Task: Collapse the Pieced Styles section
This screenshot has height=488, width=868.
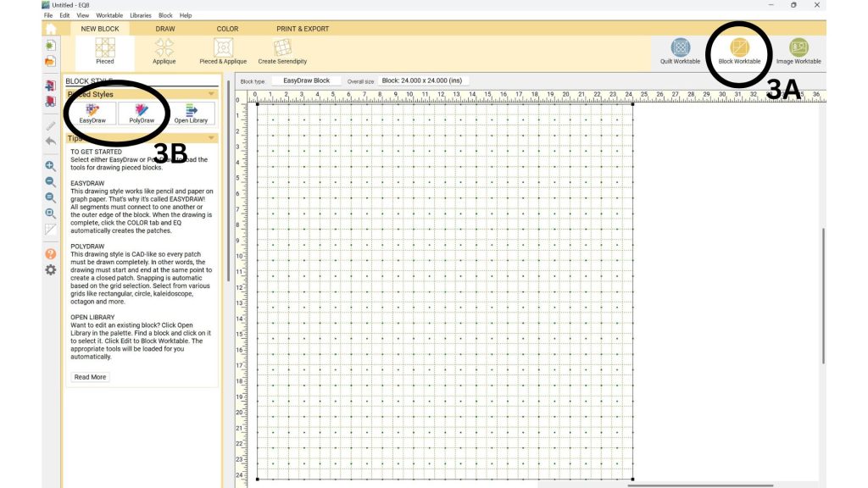Action: (211, 94)
